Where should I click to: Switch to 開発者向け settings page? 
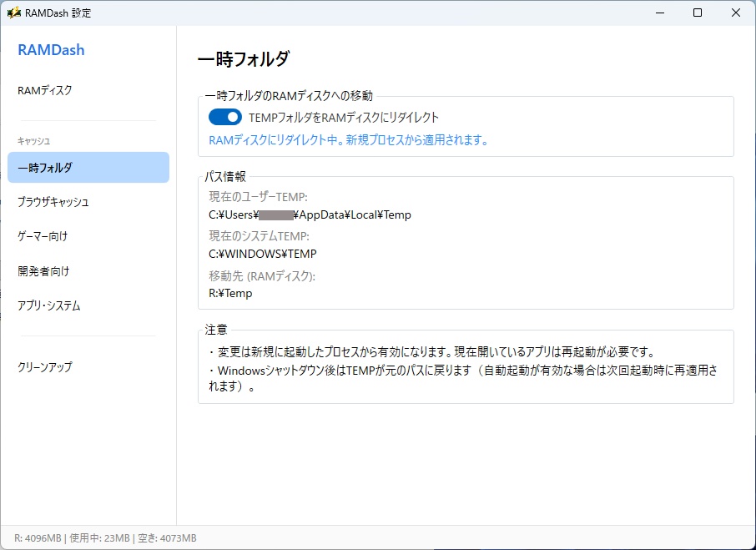click(x=88, y=271)
